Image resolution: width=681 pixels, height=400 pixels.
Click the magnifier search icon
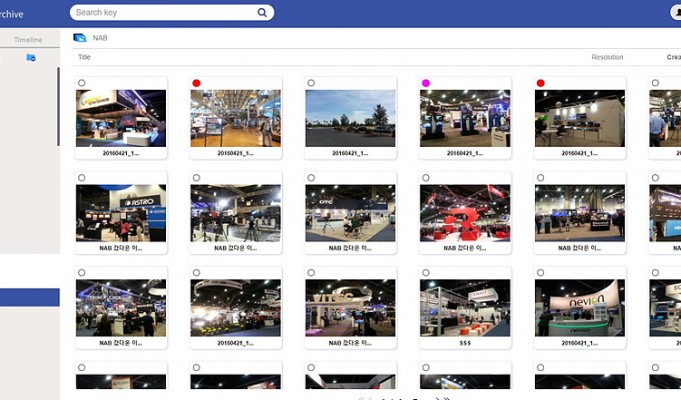pyautogui.click(x=262, y=13)
